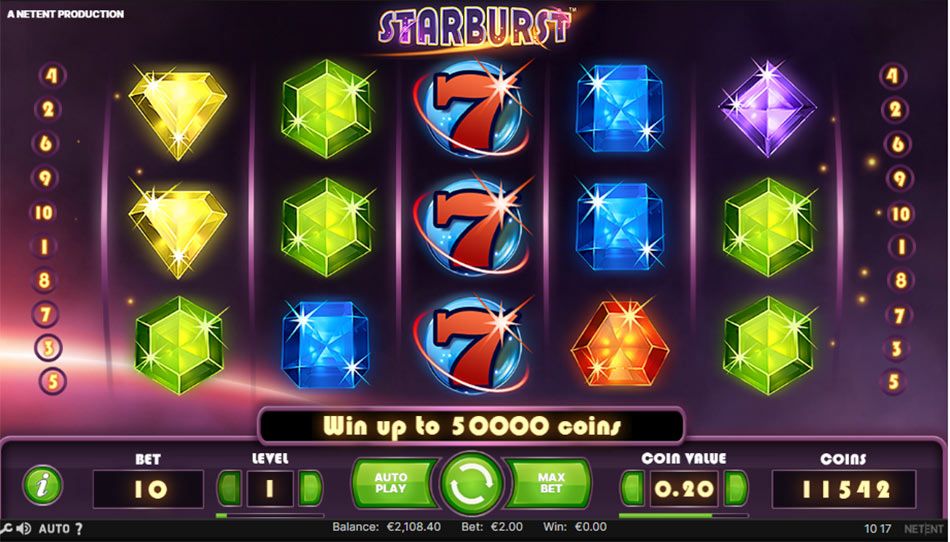
Task: Click the circular spin button
Action: [x=471, y=484]
